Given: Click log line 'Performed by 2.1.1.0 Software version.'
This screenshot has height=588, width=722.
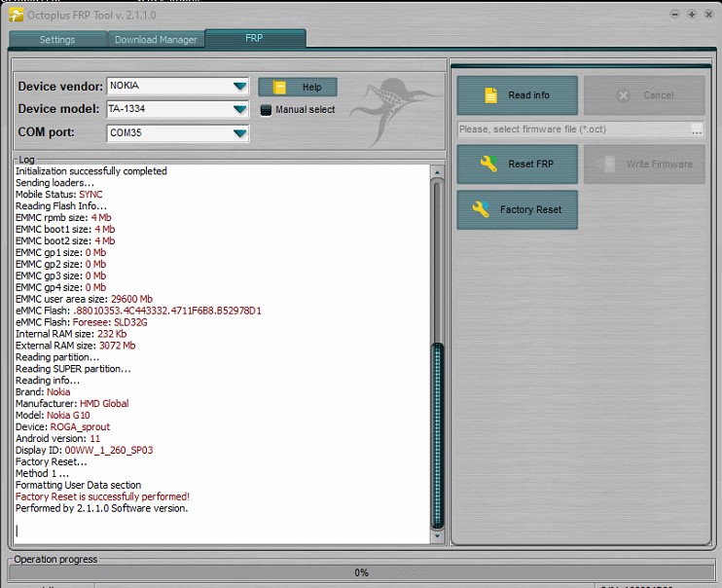Looking at the screenshot, I should 102,508.
